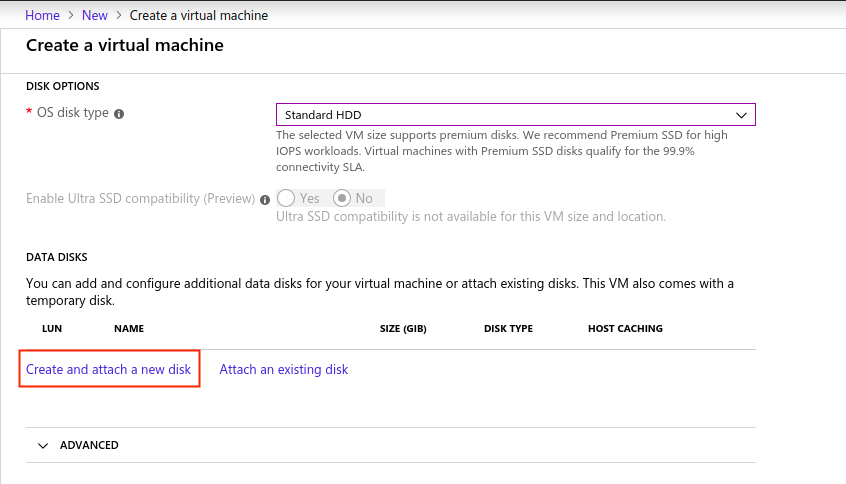Viewport: 846px width, 484px height.
Task: Click the Create a virtual machine breadcrumb
Action: 199,15
